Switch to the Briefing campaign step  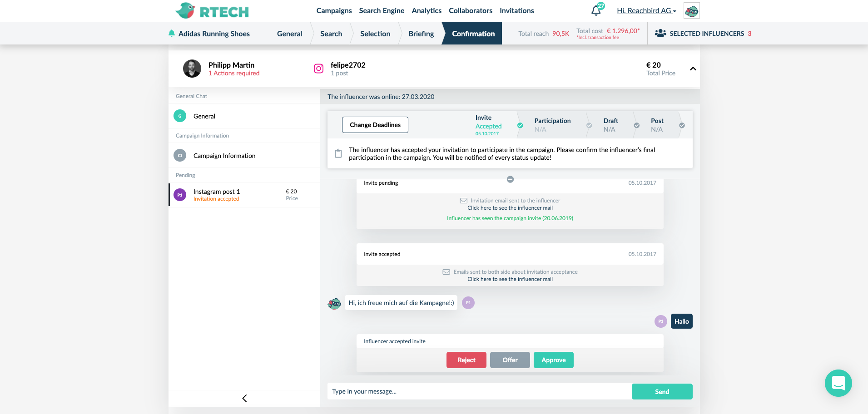(421, 34)
